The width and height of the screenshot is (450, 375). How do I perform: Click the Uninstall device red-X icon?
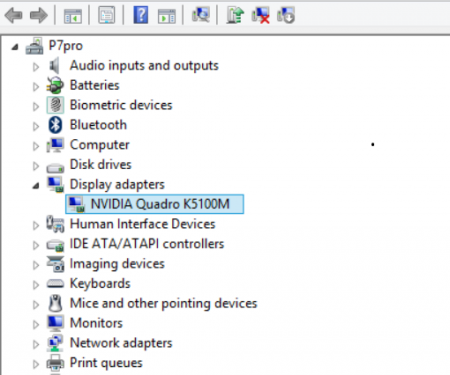[261, 15]
